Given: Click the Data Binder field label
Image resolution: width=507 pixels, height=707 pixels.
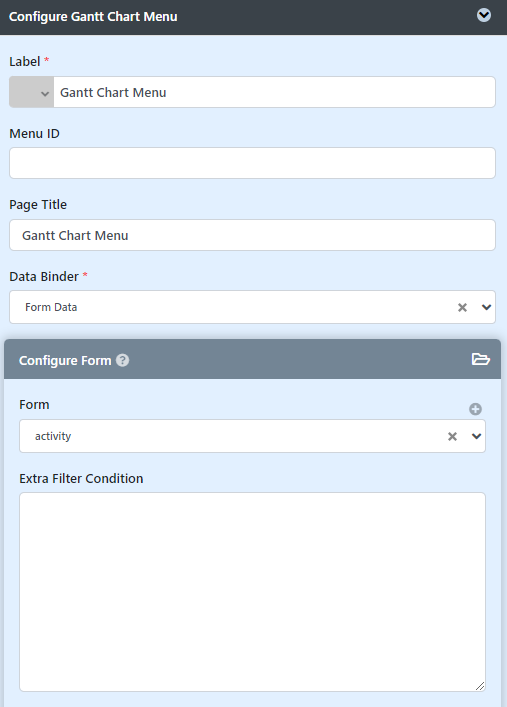Looking at the screenshot, I should click(x=44, y=276).
